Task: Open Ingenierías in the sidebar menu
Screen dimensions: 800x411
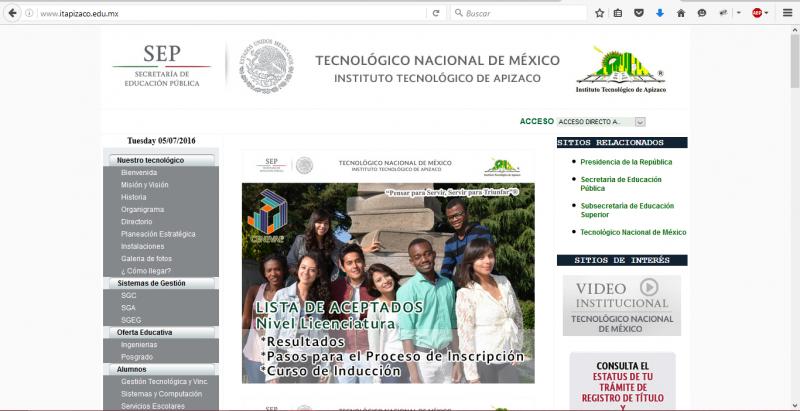Action: click(x=139, y=345)
